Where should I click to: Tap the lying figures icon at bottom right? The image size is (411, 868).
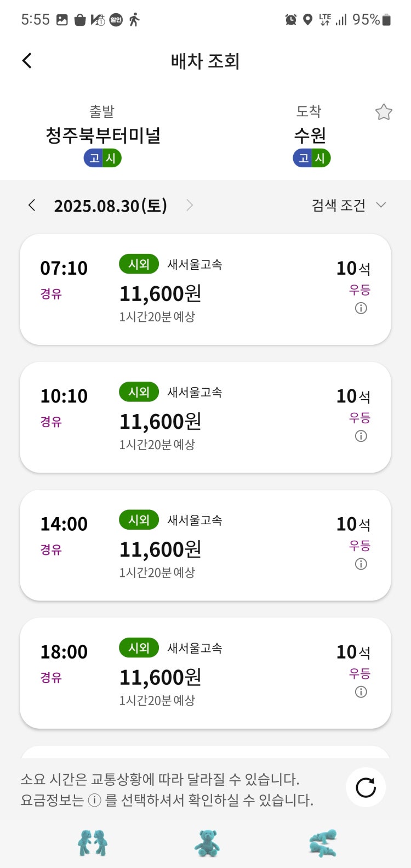[x=323, y=843]
